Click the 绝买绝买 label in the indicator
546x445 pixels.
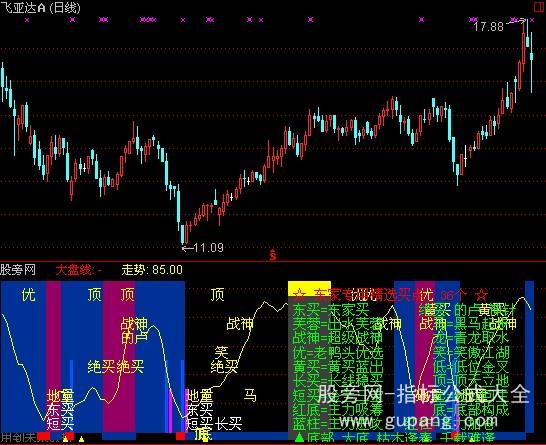(116, 366)
